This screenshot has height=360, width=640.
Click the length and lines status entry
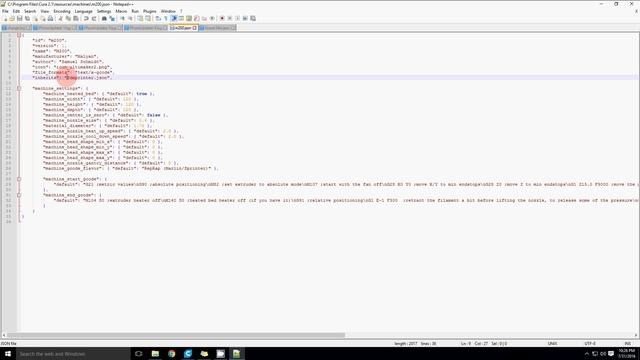415,344
